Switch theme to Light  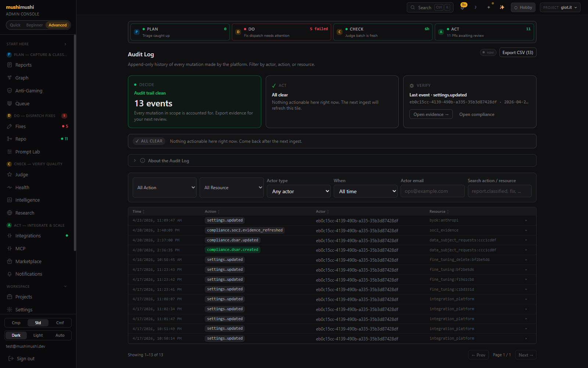pos(38,335)
